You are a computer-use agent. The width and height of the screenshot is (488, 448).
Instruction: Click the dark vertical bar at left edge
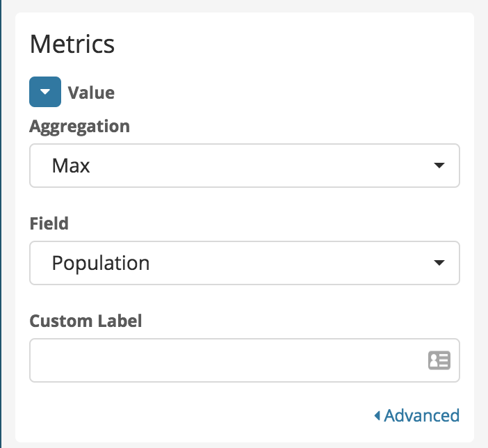[x=1, y=223]
